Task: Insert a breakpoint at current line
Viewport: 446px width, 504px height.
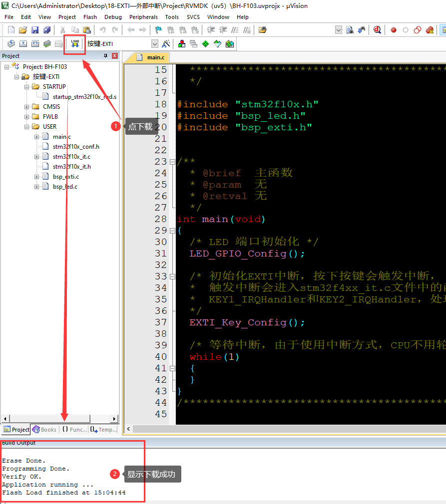Action: click(394, 30)
